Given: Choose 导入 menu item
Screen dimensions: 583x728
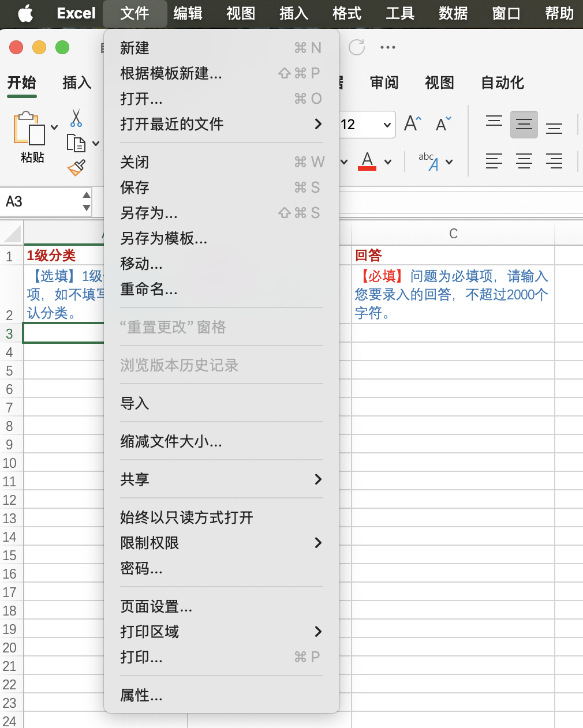Looking at the screenshot, I should [x=222, y=403].
